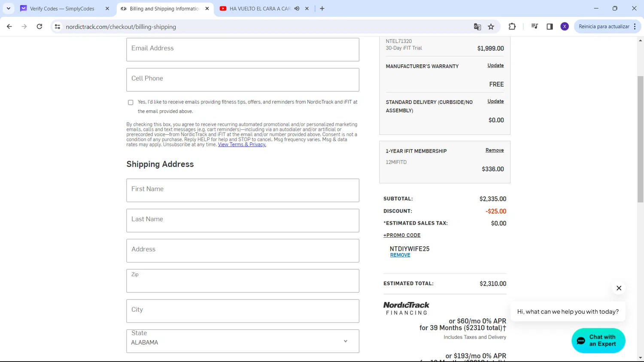644x362 pixels.
Task: Open Chrome three-dot menu
Action: 635,27
